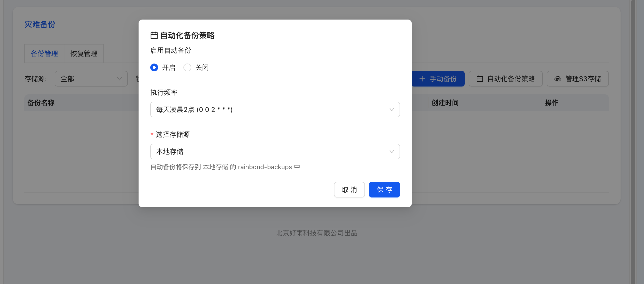Switch to the 恢复管理 tab
Screen dimensions: 644x284
84,53
